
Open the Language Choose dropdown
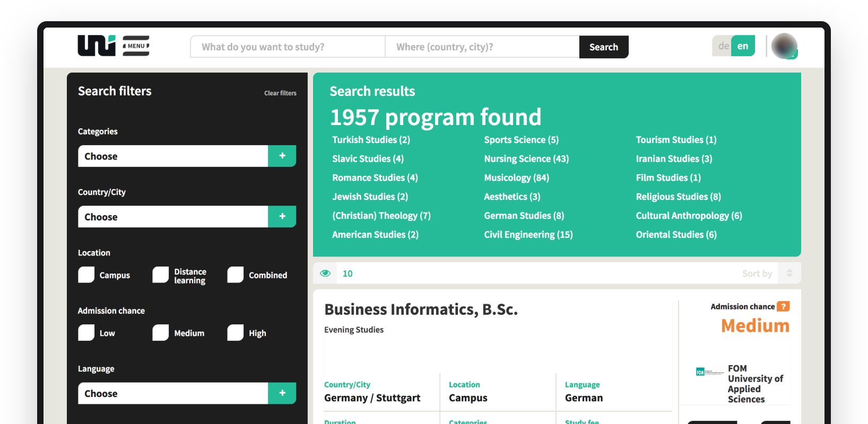173,393
